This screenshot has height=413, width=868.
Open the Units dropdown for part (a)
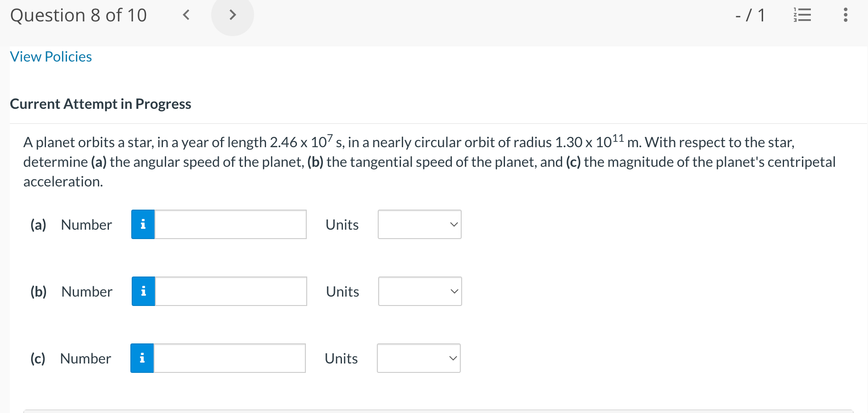coord(419,224)
